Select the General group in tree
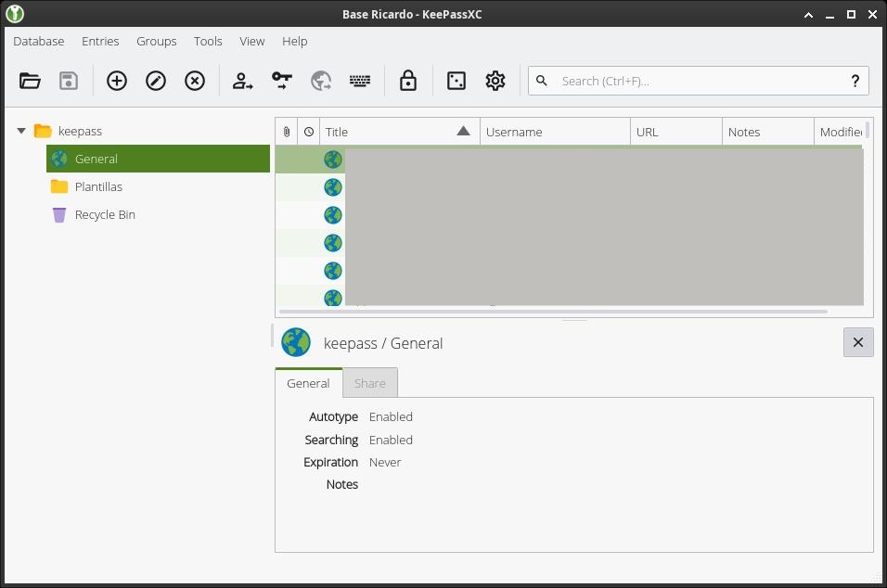887x588 pixels. (158, 159)
